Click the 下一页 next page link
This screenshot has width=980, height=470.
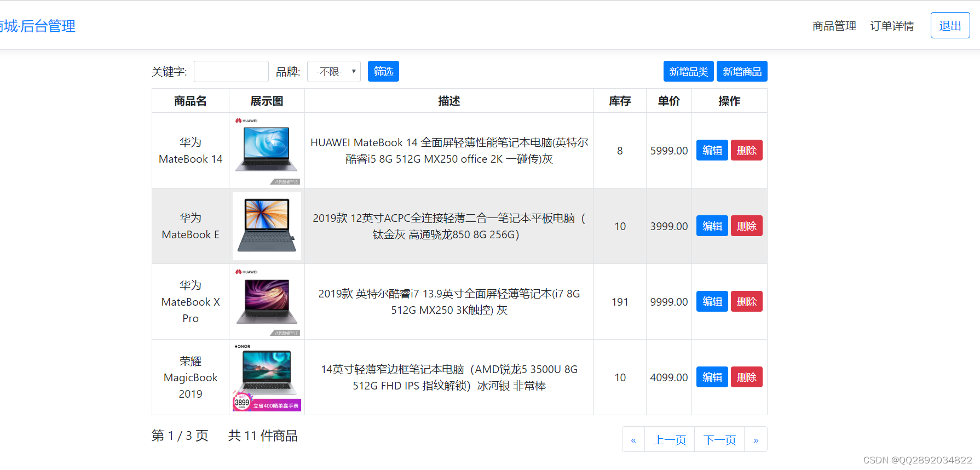click(x=719, y=439)
